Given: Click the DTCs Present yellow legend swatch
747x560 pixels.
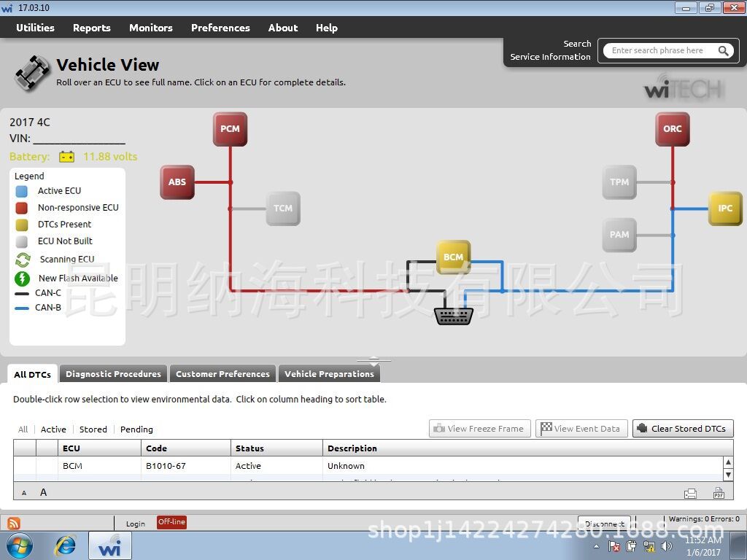Looking at the screenshot, I should pyautogui.click(x=21, y=225).
